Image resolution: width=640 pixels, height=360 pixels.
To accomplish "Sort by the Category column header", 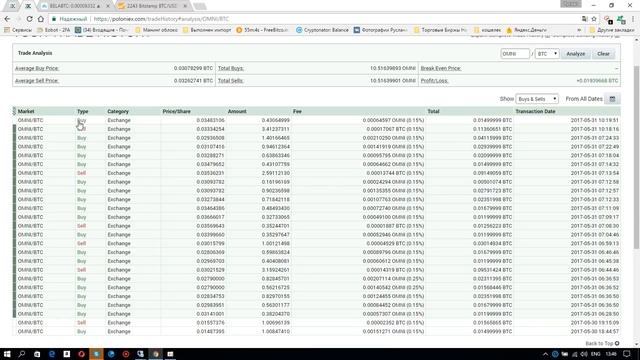I will [x=118, y=111].
